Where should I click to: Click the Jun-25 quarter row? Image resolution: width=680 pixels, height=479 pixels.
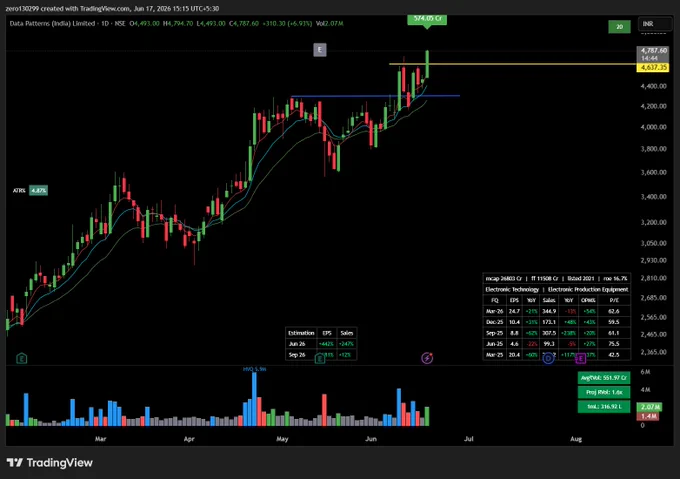556,344
